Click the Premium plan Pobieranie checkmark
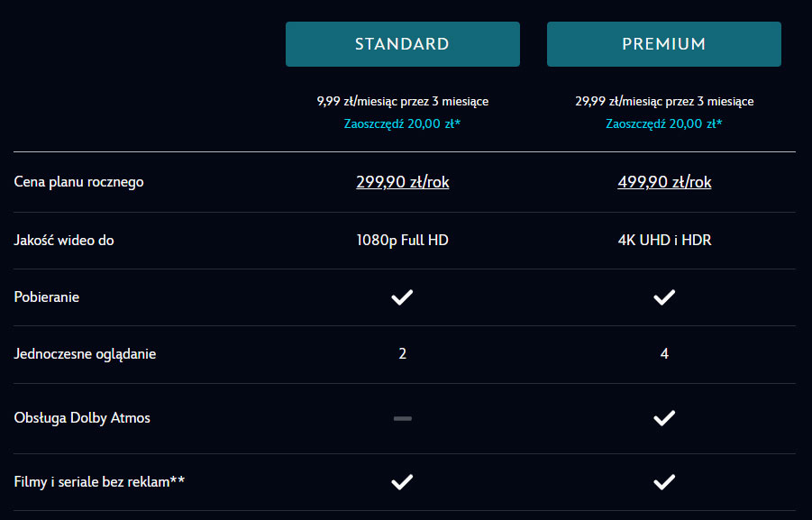The width and height of the screenshot is (812, 520). pos(664,297)
